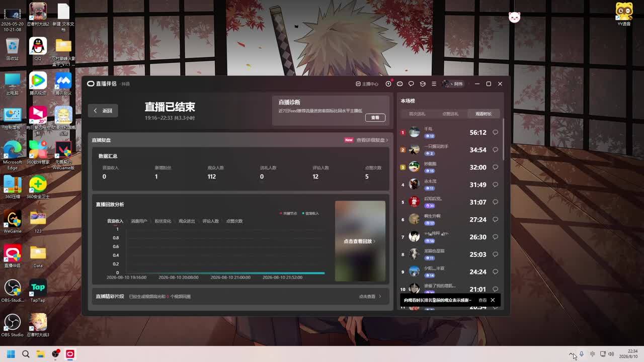Go back with the 返回 button

click(x=103, y=111)
